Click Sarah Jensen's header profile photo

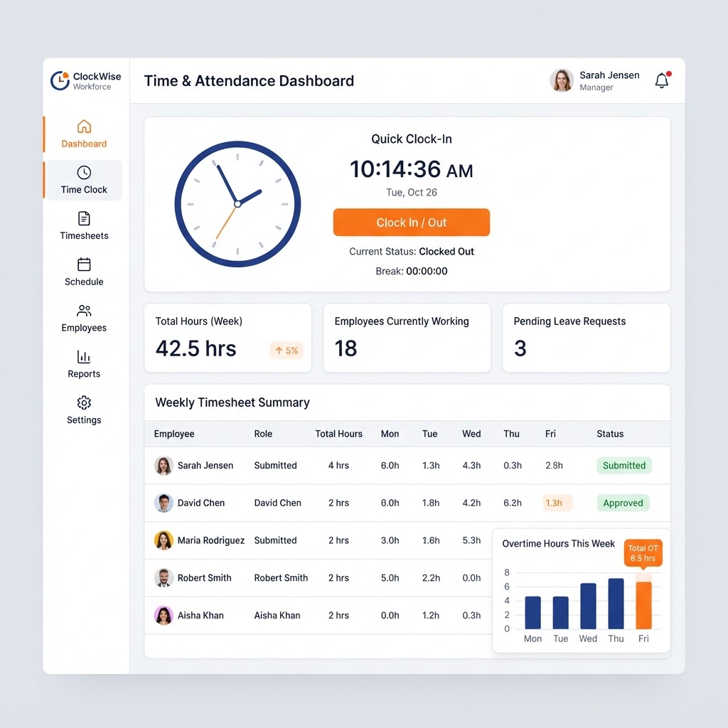click(562, 80)
